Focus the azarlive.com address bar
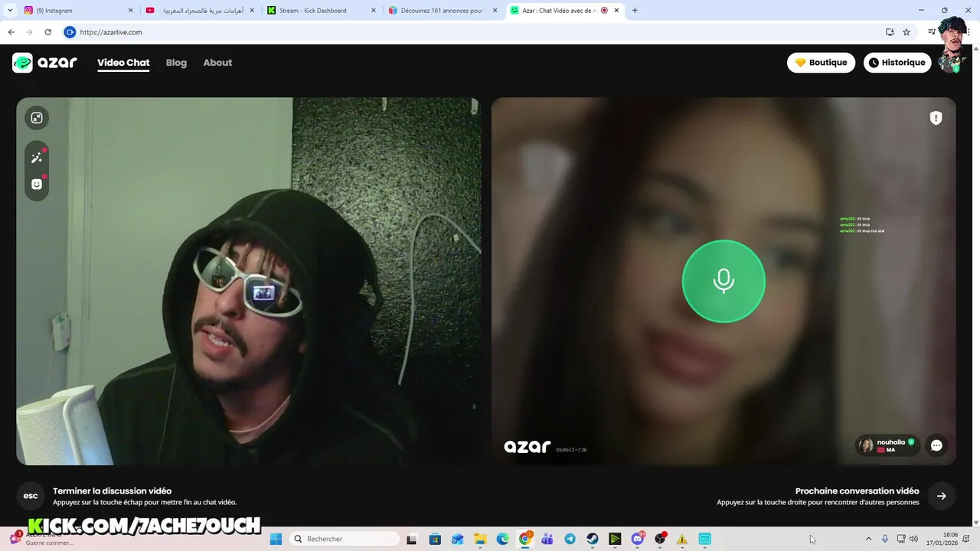The width and height of the screenshot is (980, 551). (x=475, y=32)
